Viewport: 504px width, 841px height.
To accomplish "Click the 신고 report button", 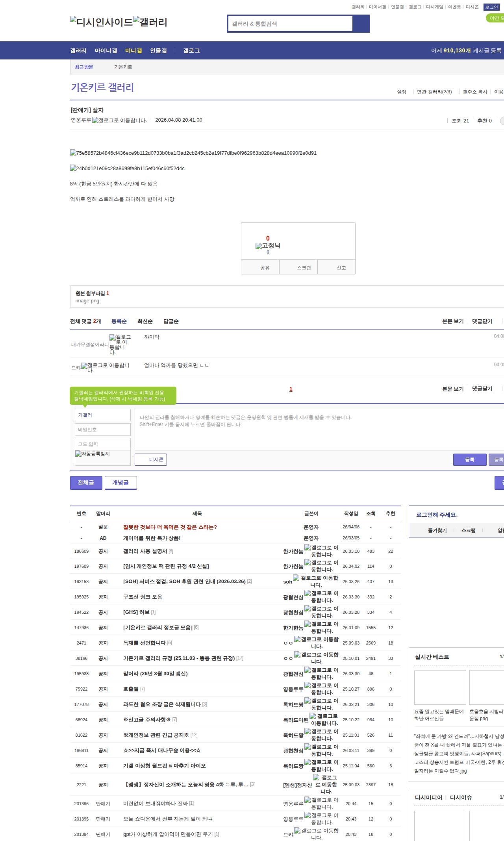I will tap(341, 268).
